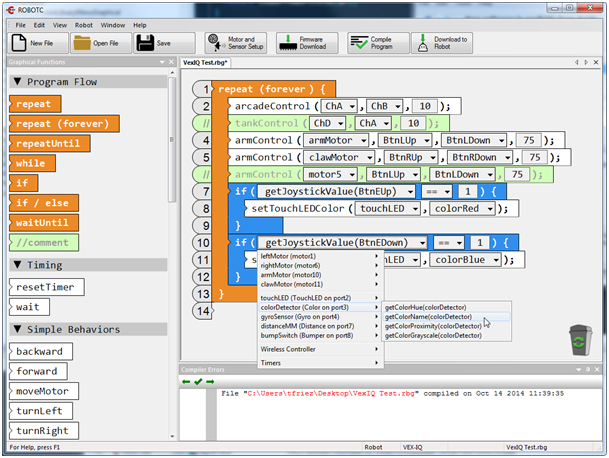Open Graphical Functions panel dropdown arrow
609x458 pixels.
click(162, 62)
